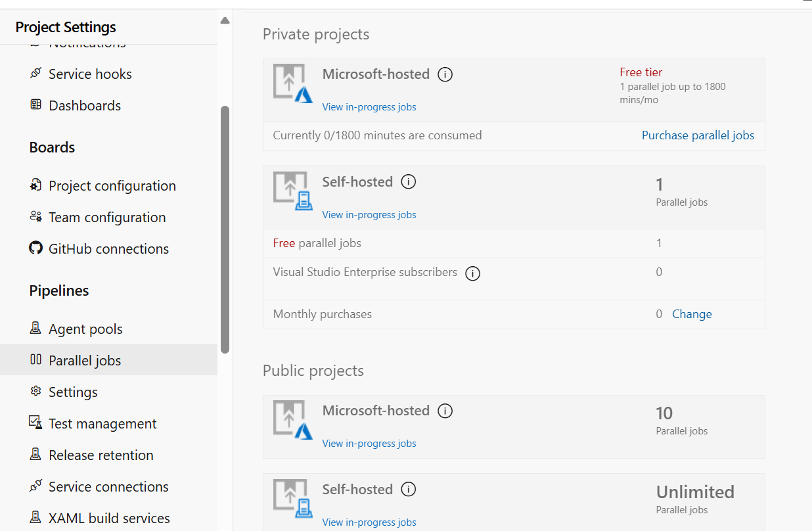Open Release retention settings
The height and width of the screenshot is (531, 812).
point(101,455)
